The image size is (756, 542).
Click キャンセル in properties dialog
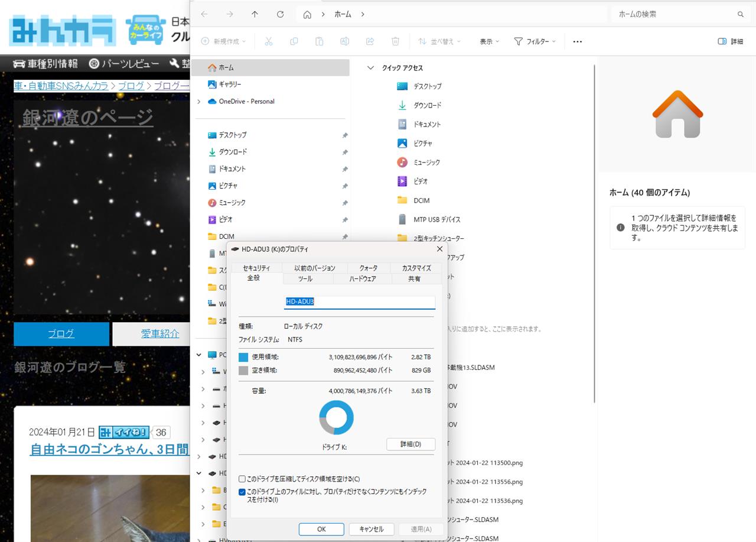click(372, 529)
